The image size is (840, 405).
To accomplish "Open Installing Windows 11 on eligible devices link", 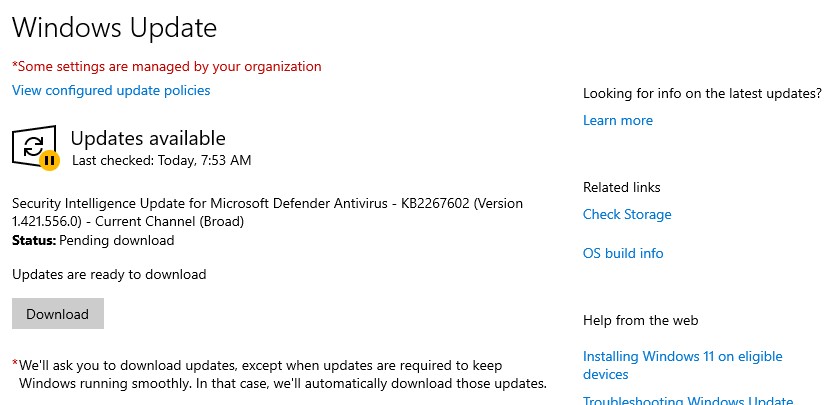I will pos(682,365).
